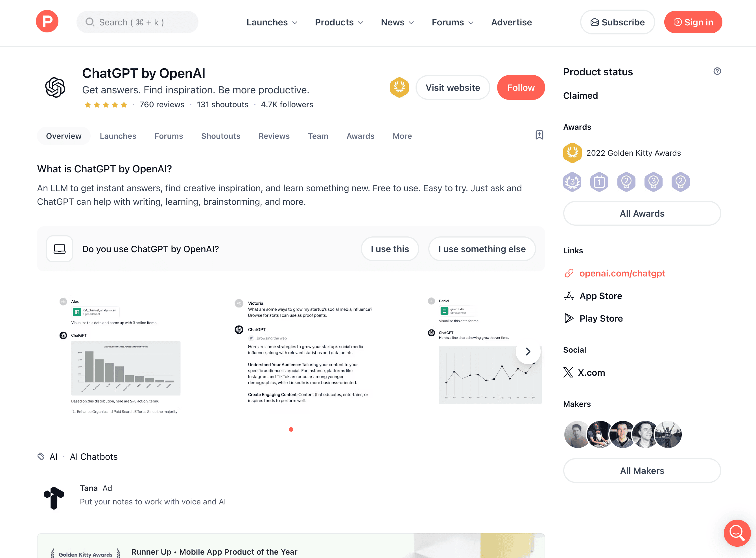Switch to the Reviews tab
756x558 pixels.
tap(274, 136)
